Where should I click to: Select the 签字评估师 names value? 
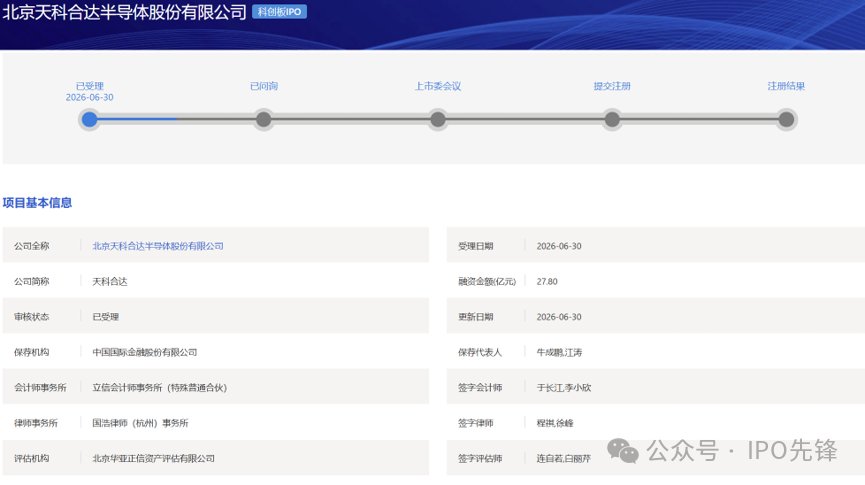pyautogui.click(x=564, y=458)
